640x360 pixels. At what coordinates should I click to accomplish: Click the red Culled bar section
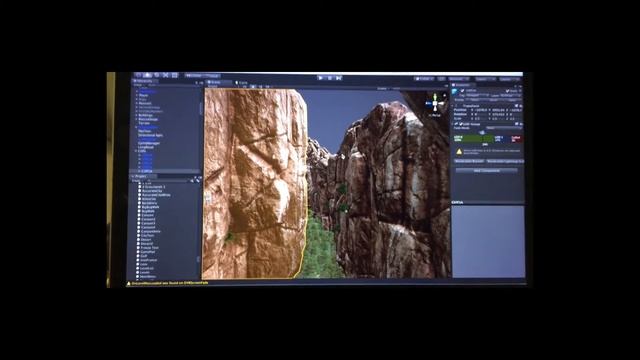(516, 139)
